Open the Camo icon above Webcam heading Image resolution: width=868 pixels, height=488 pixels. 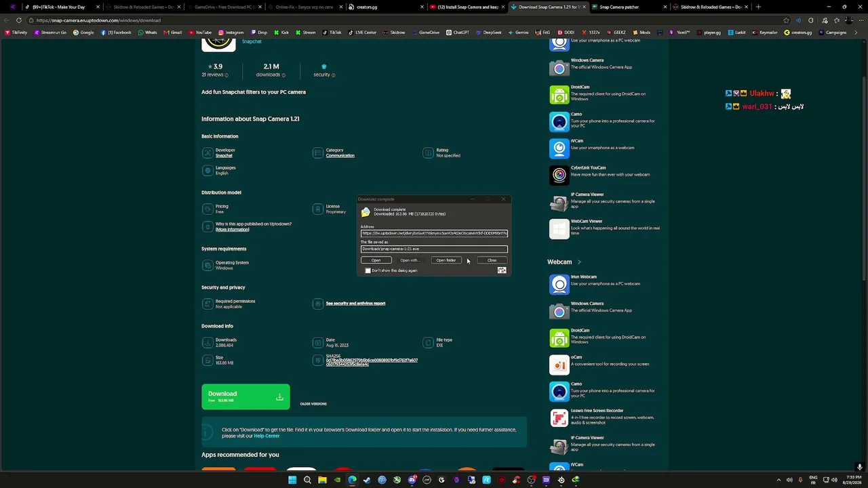(x=559, y=122)
